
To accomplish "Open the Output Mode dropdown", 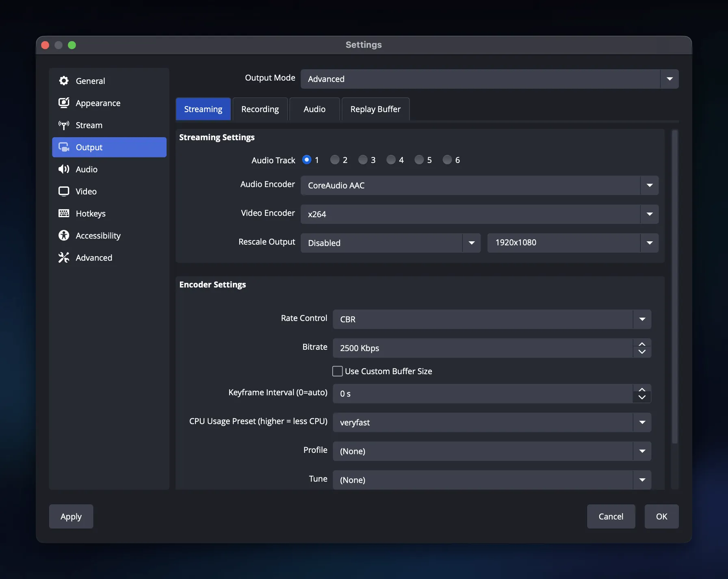I will [x=490, y=79].
